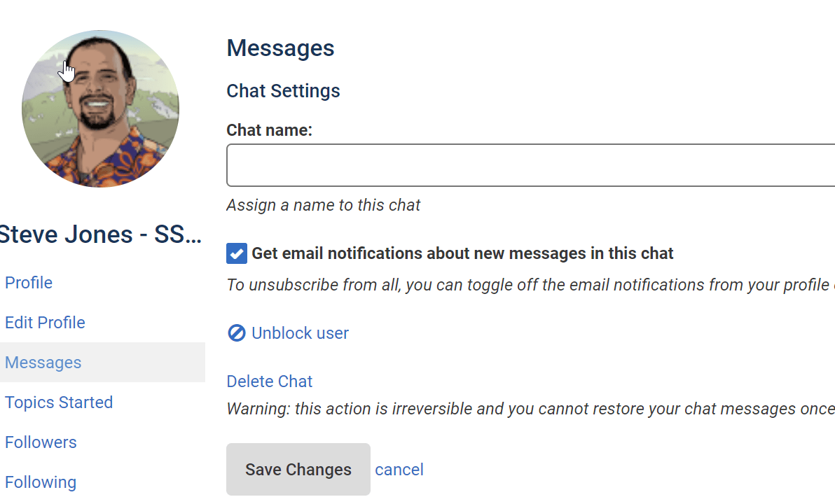
Task: Open the Following sidebar page
Action: click(41, 482)
